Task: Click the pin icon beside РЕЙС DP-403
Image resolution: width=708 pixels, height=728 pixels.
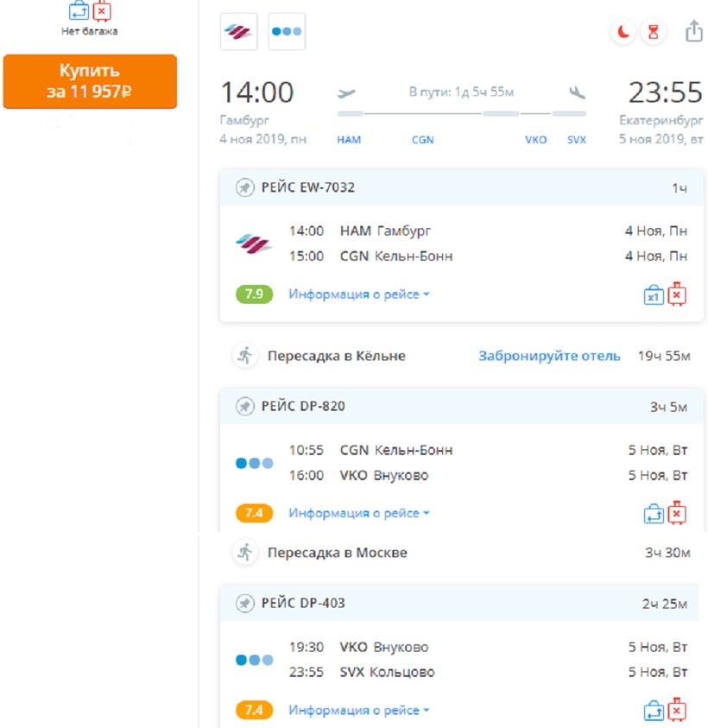Action: click(x=245, y=603)
